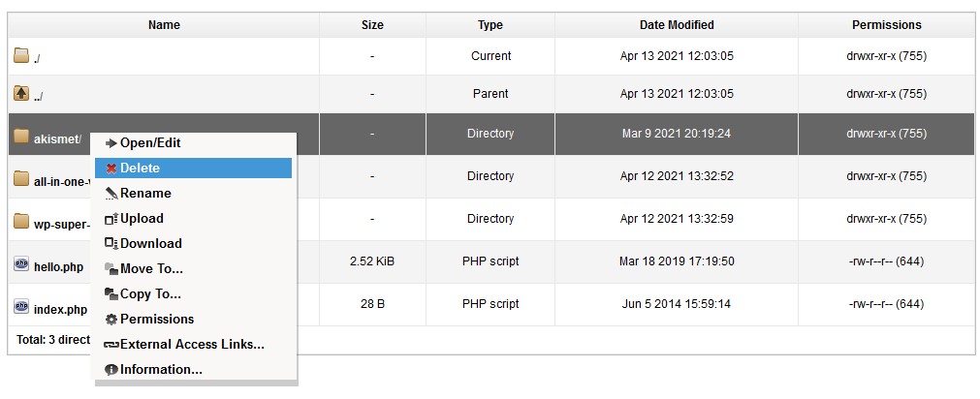The image size is (980, 399).
Task: Click the Open/Edit arrow icon
Action: (x=111, y=143)
